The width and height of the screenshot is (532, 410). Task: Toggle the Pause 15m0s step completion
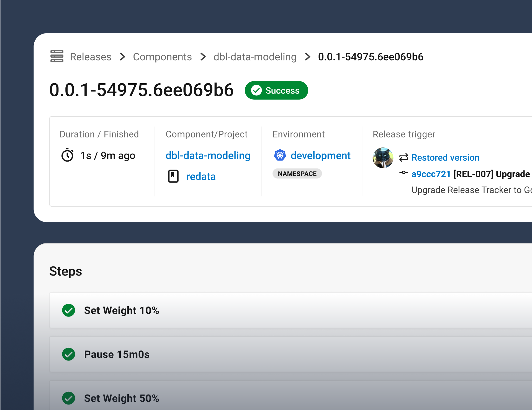pyautogui.click(x=69, y=354)
